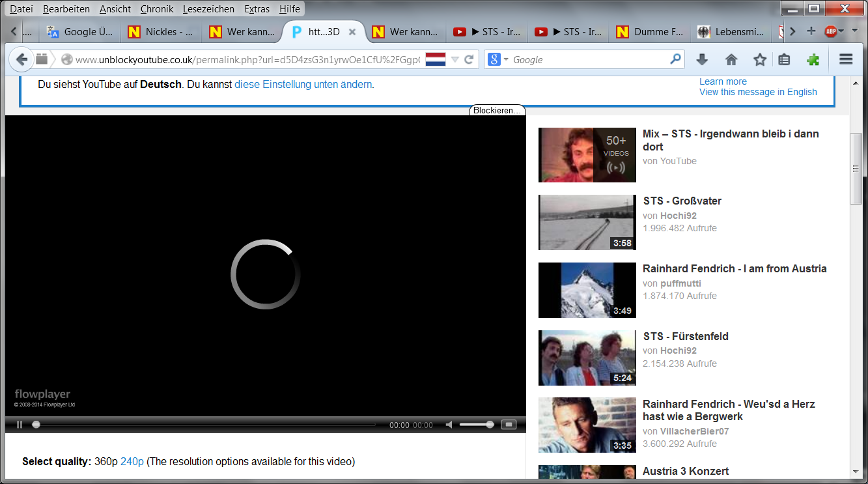Click the vertical scrollbar thumb

856,168
